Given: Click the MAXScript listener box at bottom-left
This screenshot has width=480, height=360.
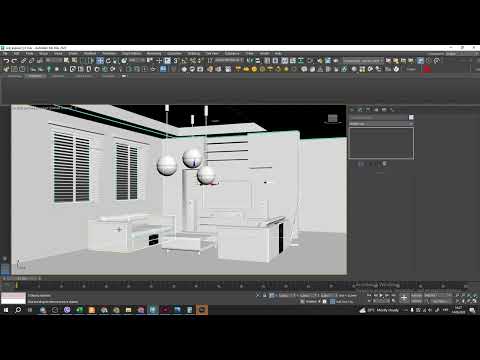Looking at the screenshot, I should point(13,298).
